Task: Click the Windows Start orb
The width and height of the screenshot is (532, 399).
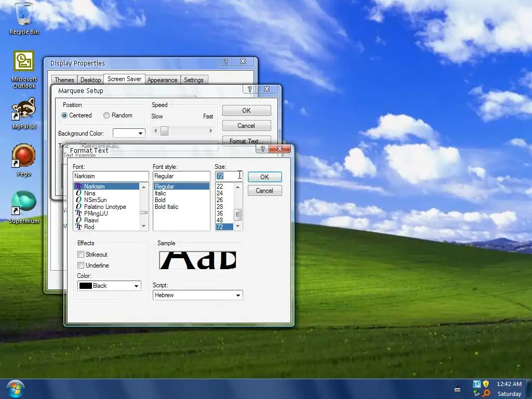Action: 15,389
